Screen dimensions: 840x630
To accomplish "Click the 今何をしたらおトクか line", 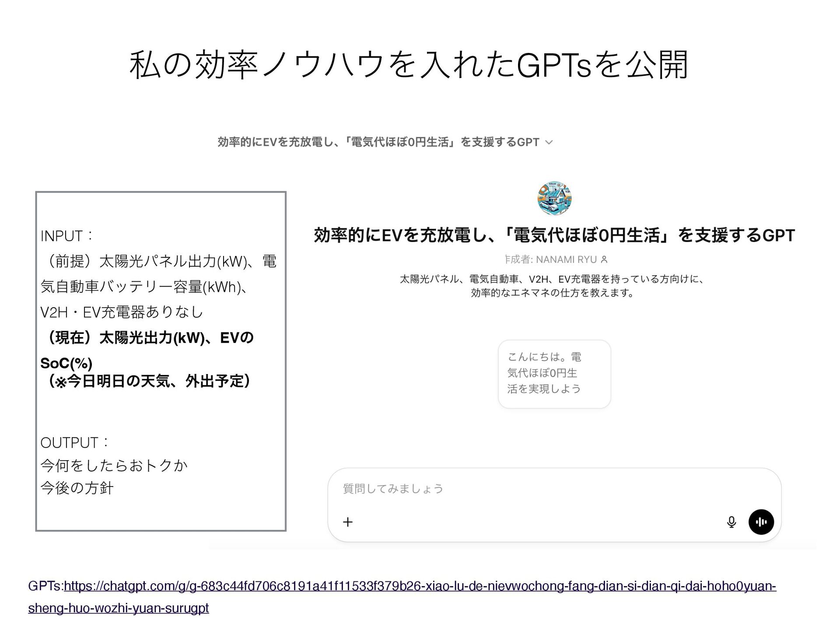I will click(114, 465).
